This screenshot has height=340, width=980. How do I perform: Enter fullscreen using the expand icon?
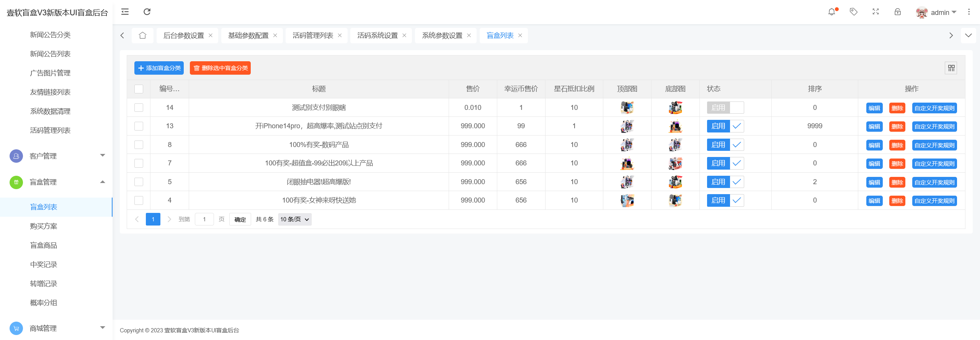(x=875, y=12)
